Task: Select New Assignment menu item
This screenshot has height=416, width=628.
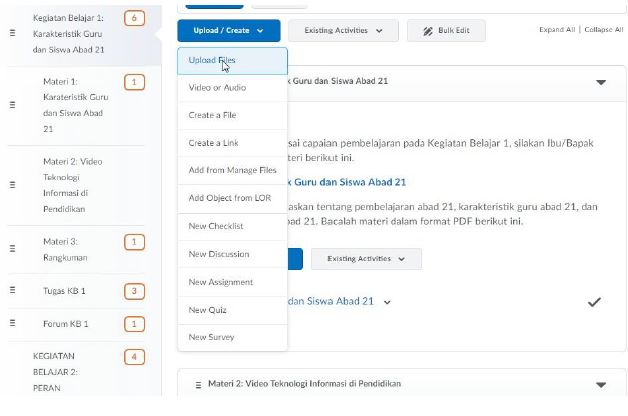Action: click(232, 282)
